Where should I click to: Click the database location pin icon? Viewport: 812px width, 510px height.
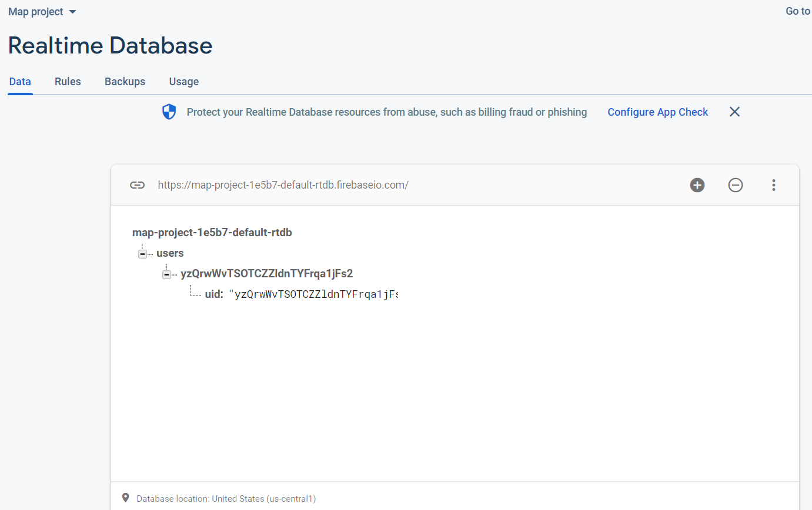tap(125, 498)
